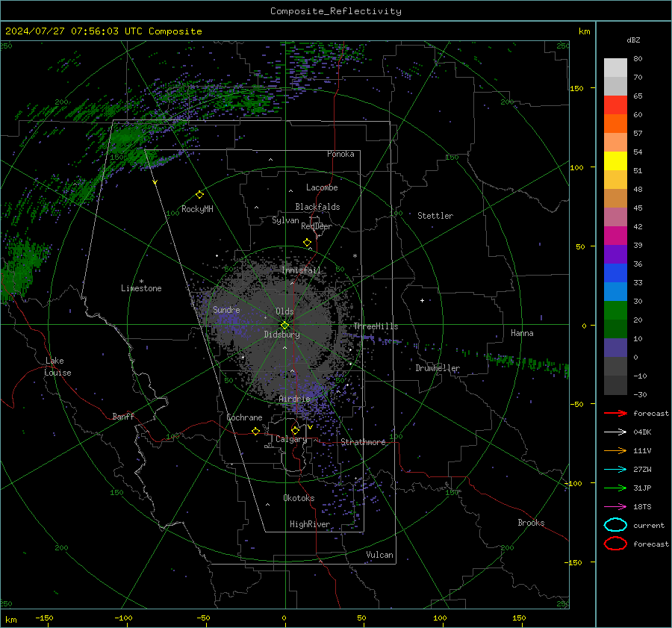Click the Vulcan city label
672x628 pixels.
tap(380, 555)
